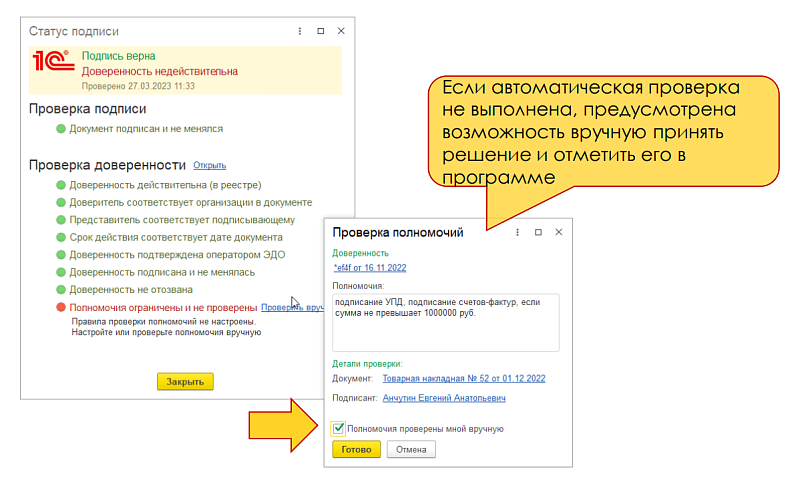Close the Статус подписи window
Viewport: 800px width, 484px height.
tap(341, 31)
